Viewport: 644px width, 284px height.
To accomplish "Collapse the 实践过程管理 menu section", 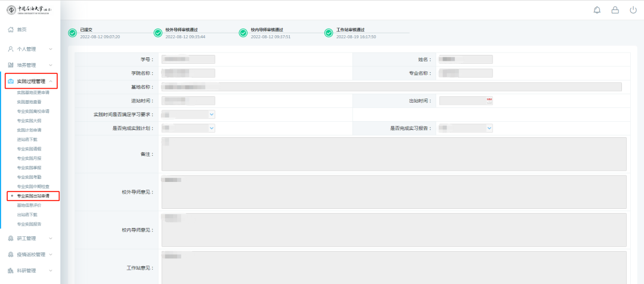I will tap(31, 81).
